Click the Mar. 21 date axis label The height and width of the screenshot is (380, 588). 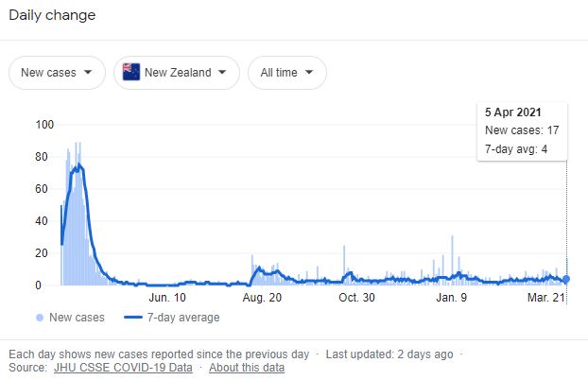coord(545,298)
